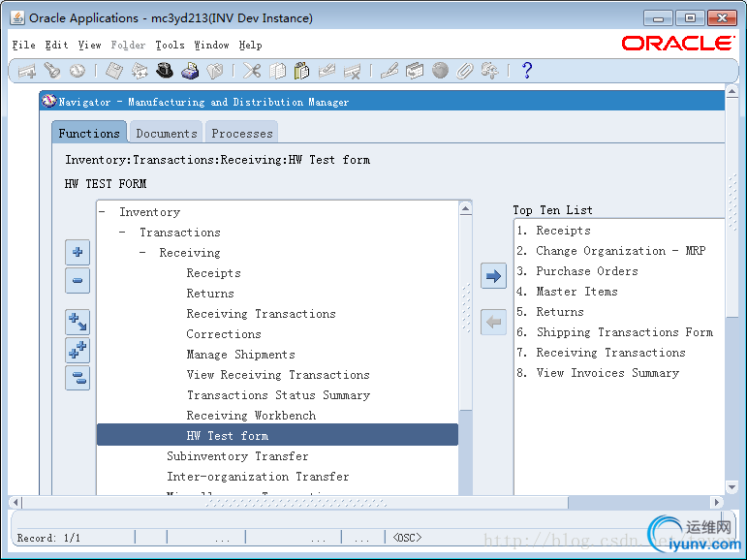Screen dimensions: 747x560
Task: Click the Attachments paperclip icon
Action: coord(465,71)
